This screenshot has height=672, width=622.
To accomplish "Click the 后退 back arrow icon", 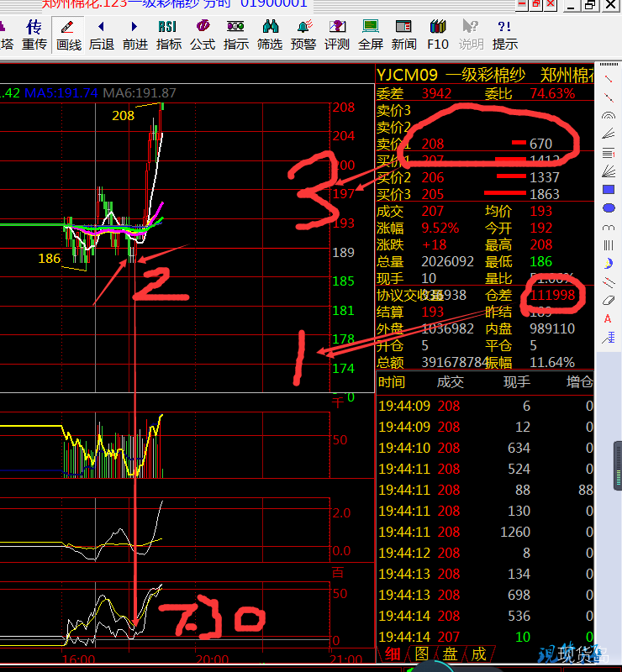I will coord(102,34).
